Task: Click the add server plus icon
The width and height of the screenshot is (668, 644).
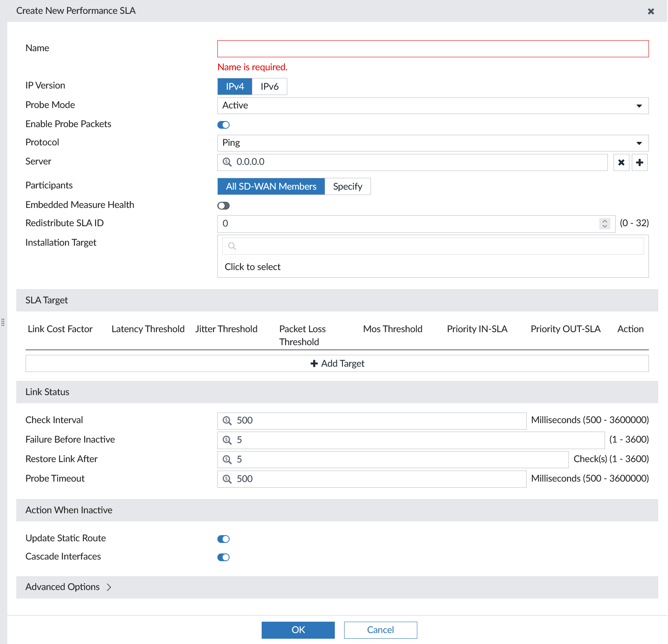Action: (x=640, y=162)
